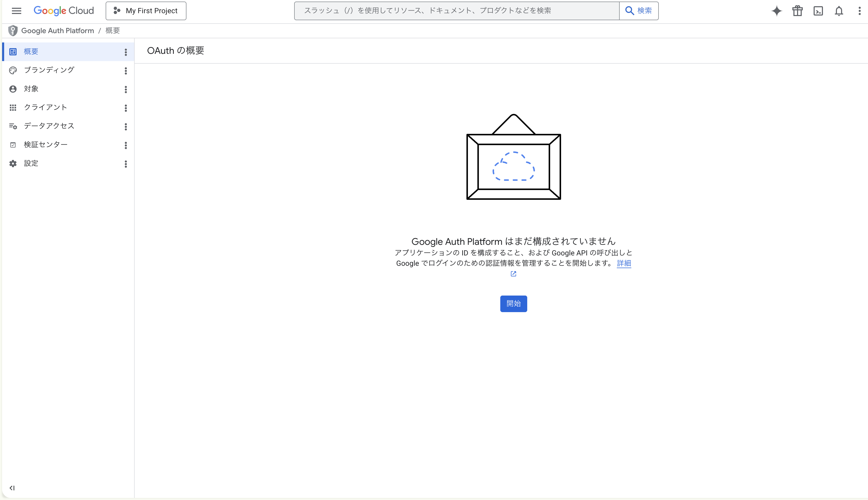Select the ブランディング sidebar item

pyautogui.click(x=68, y=70)
